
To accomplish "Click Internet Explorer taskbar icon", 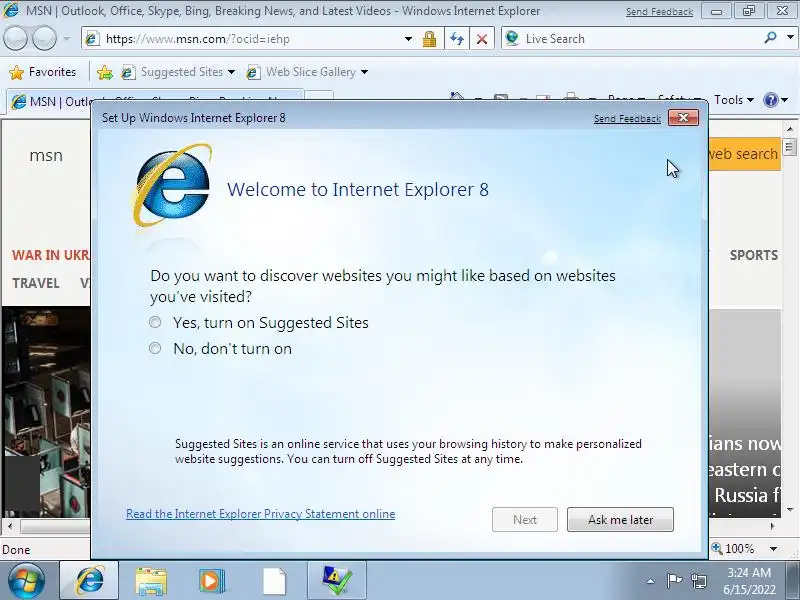I will (x=90, y=581).
